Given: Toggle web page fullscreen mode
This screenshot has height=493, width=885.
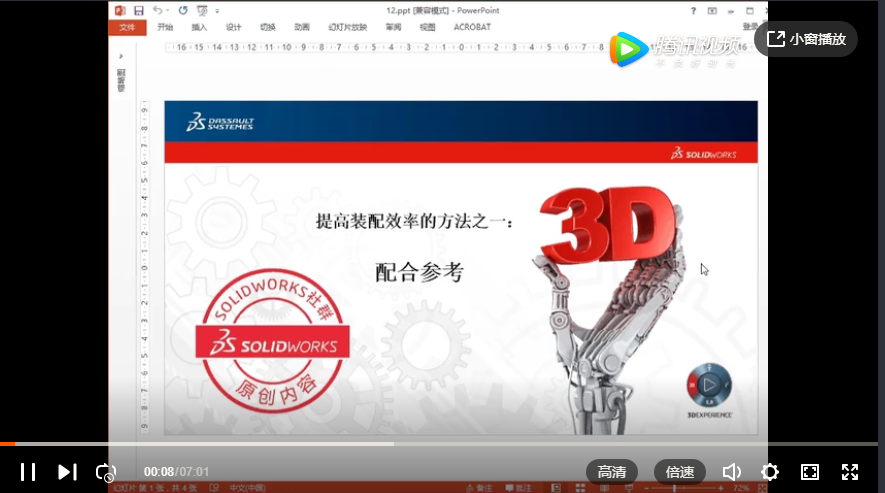Looking at the screenshot, I should tap(810, 472).
